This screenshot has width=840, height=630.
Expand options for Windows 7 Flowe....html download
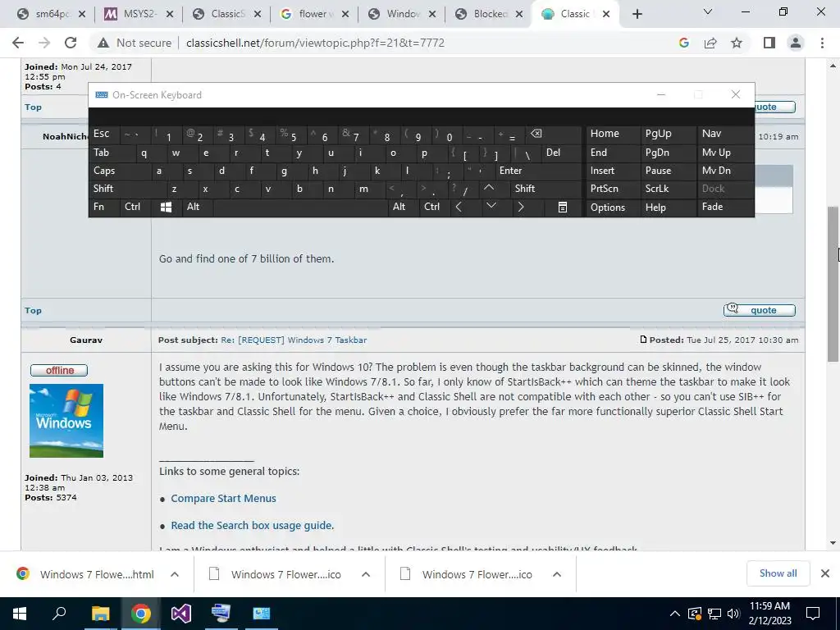click(x=175, y=574)
